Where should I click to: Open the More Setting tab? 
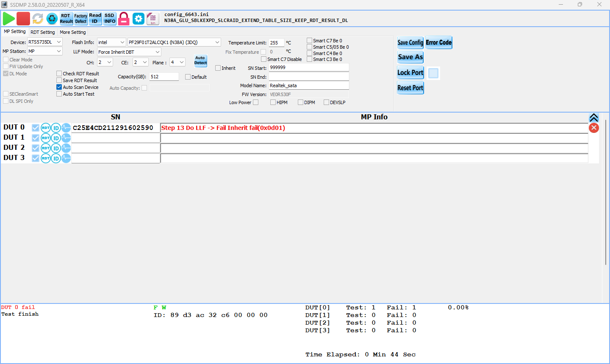click(x=73, y=32)
